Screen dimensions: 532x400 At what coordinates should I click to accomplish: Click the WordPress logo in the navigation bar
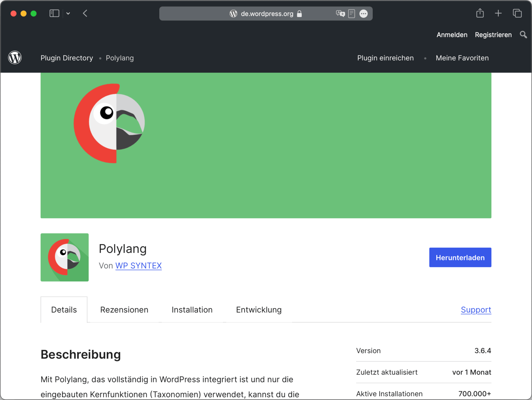[15, 58]
